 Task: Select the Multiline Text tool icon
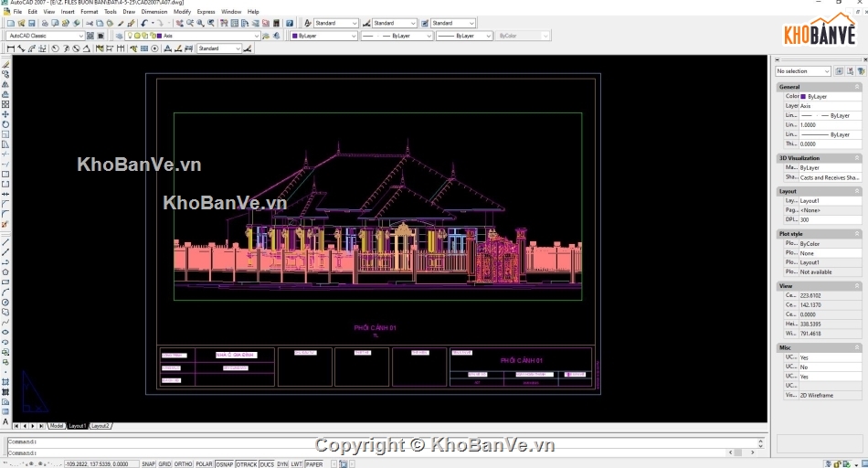point(5,422)
